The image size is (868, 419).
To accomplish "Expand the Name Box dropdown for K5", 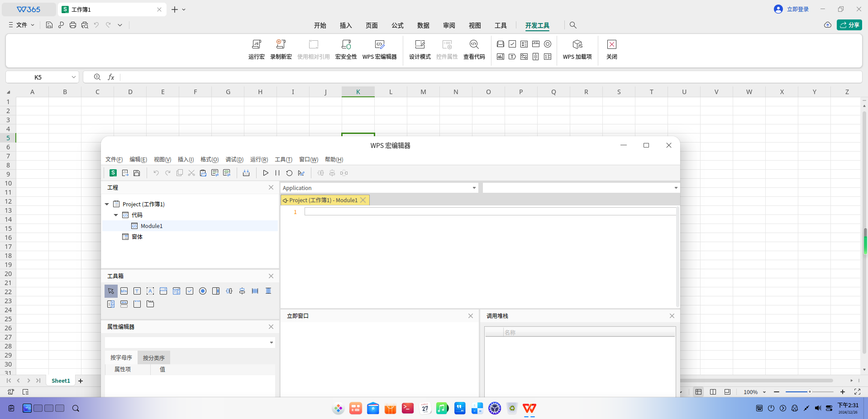I will 74,77.
